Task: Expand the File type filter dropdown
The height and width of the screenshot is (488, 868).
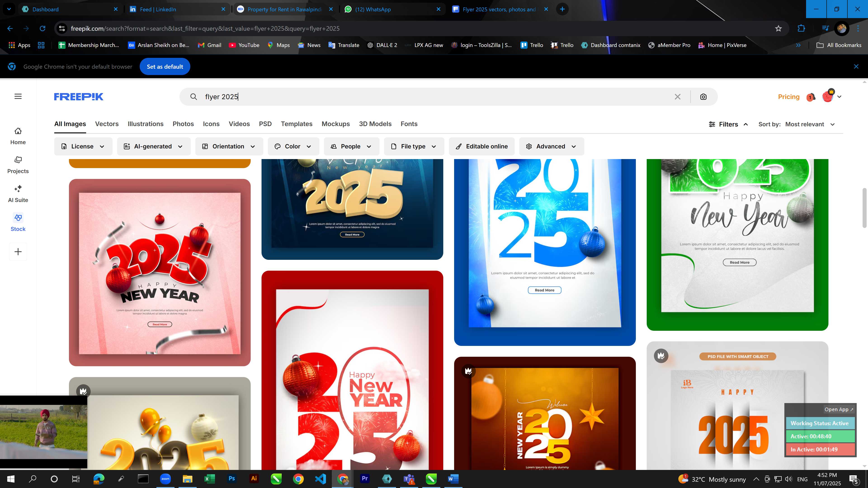Action: [x=414, y=146]
